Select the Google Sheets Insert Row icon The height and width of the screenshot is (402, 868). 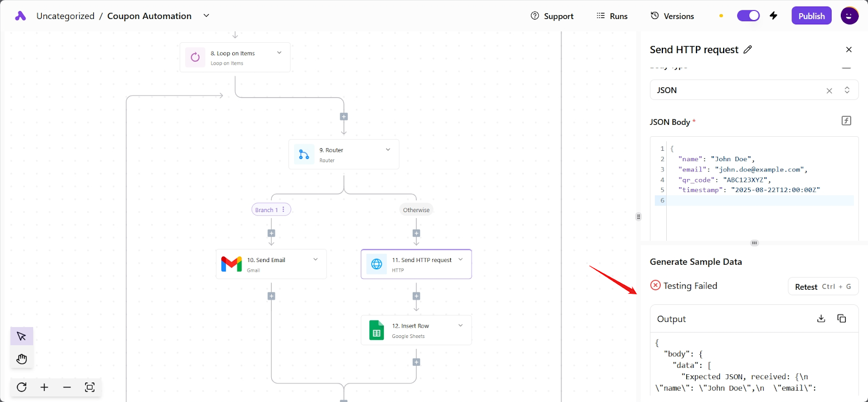tap(376, 330)
